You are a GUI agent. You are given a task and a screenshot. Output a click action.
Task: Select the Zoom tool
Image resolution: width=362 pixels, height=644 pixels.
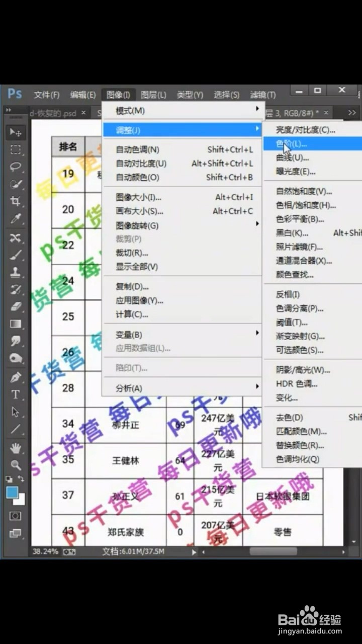click(x=16, y=465)
